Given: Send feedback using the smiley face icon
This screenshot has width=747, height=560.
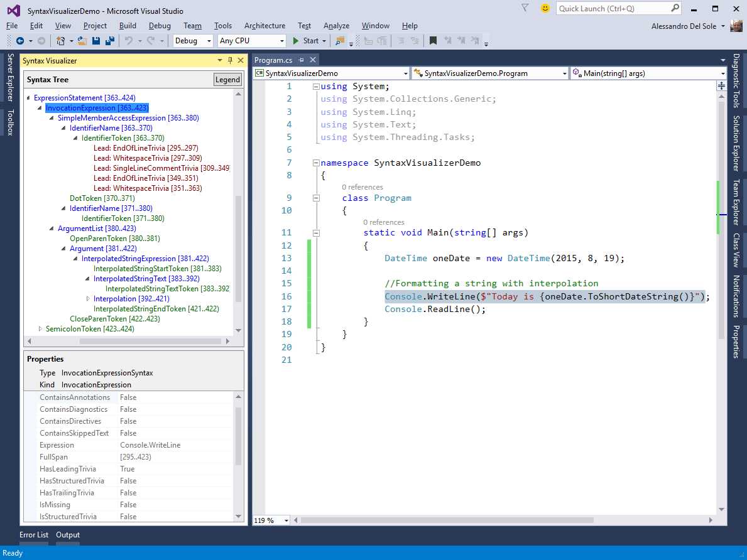Looking at the screenshot, I should tap(545, 8).
